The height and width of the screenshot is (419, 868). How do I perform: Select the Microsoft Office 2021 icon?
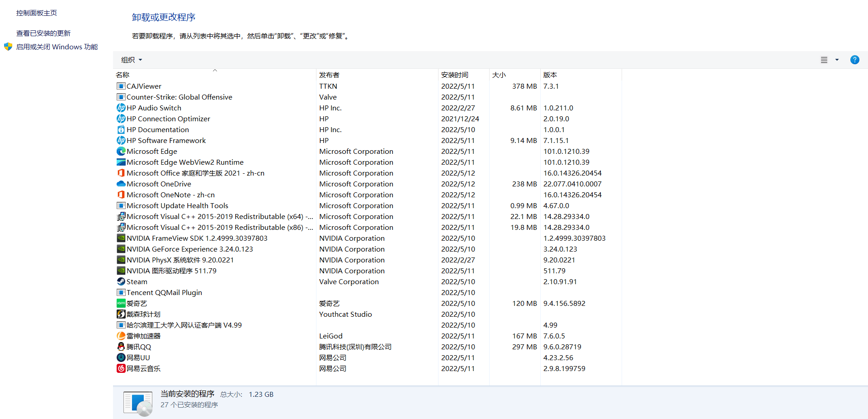click(121, 173)
